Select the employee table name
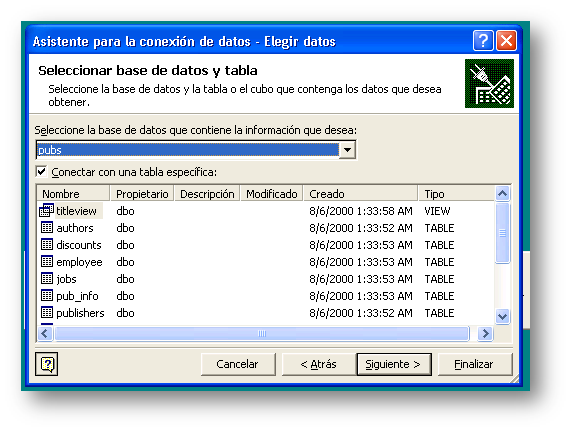The width and height of the screenshot is (572, 433). click(79, 262)
